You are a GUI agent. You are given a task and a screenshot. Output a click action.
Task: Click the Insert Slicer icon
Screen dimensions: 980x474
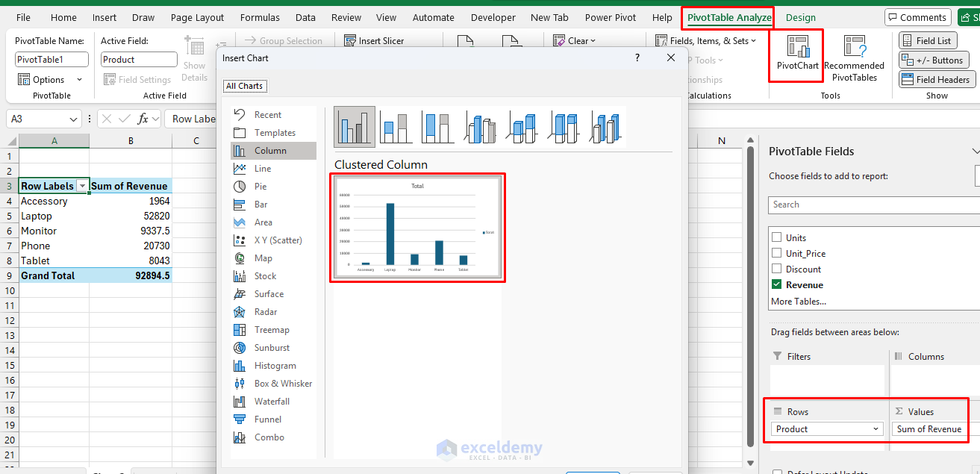(349, 40)
